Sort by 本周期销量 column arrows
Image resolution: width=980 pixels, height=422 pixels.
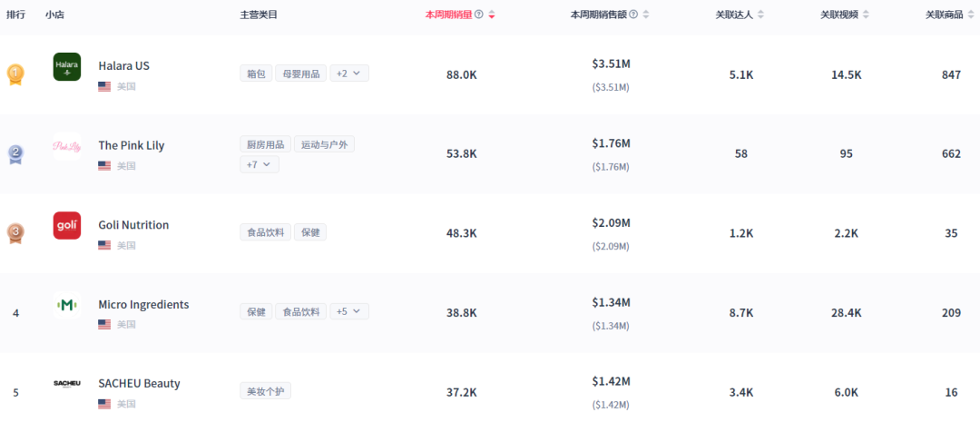point(492,15)
